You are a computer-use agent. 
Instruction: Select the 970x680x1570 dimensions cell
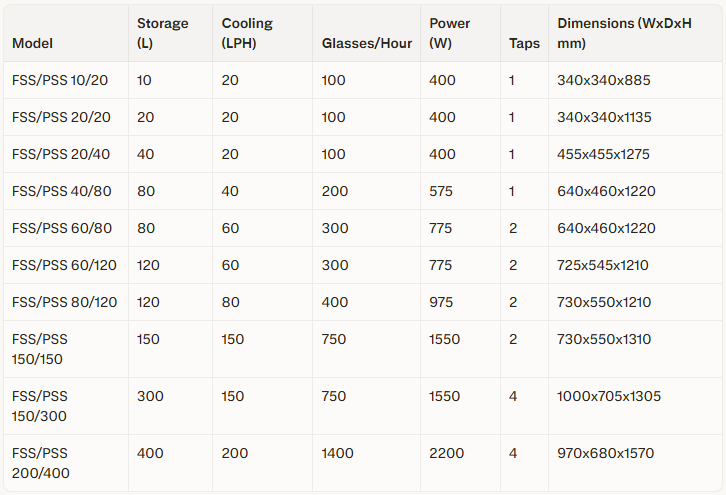coord(606,453)
